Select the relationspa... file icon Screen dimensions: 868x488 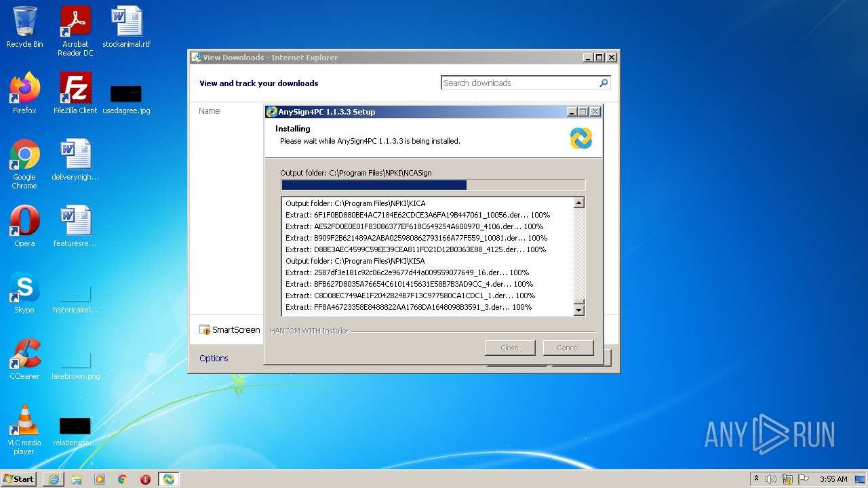coord(75,432)
